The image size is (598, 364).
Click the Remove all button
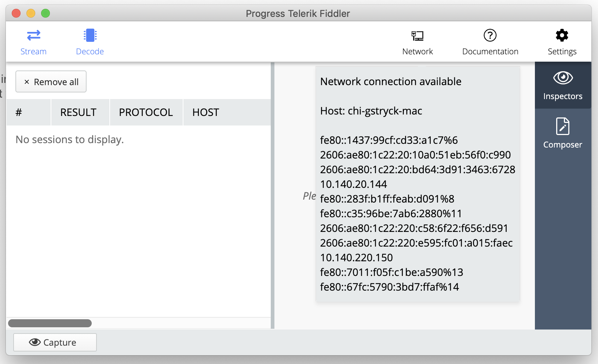(51, 81)
